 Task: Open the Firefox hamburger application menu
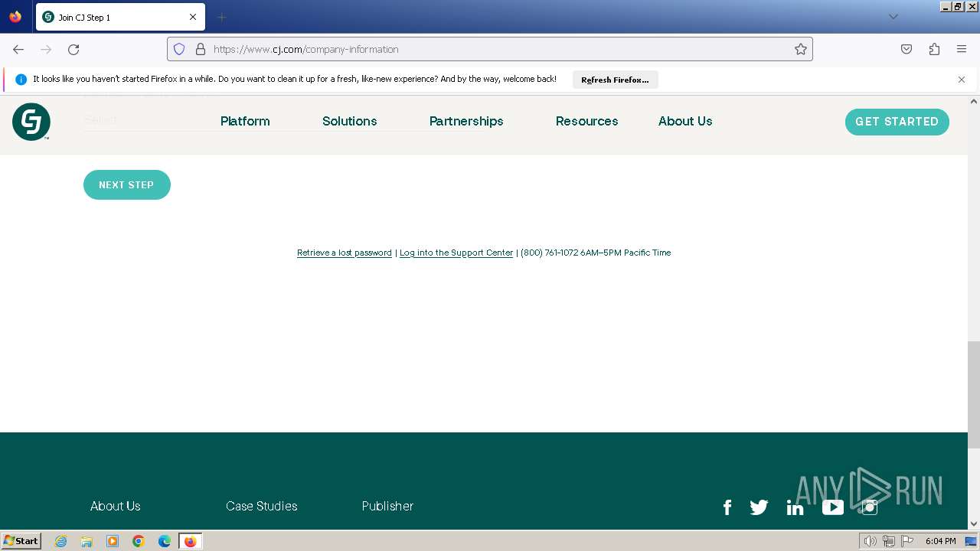coord(962,49)
